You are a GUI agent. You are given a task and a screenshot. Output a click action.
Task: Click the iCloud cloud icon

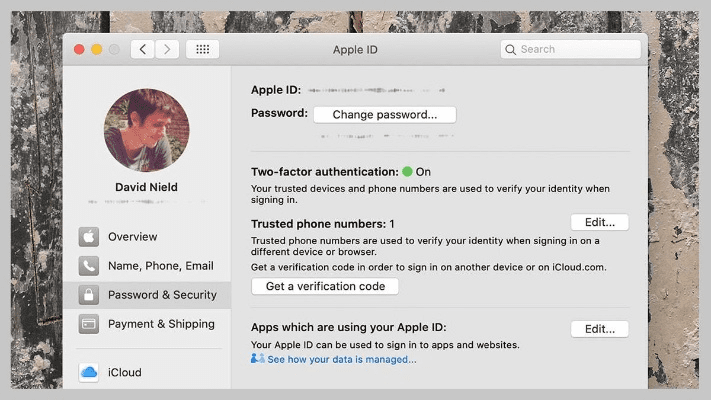coord(89,372)
